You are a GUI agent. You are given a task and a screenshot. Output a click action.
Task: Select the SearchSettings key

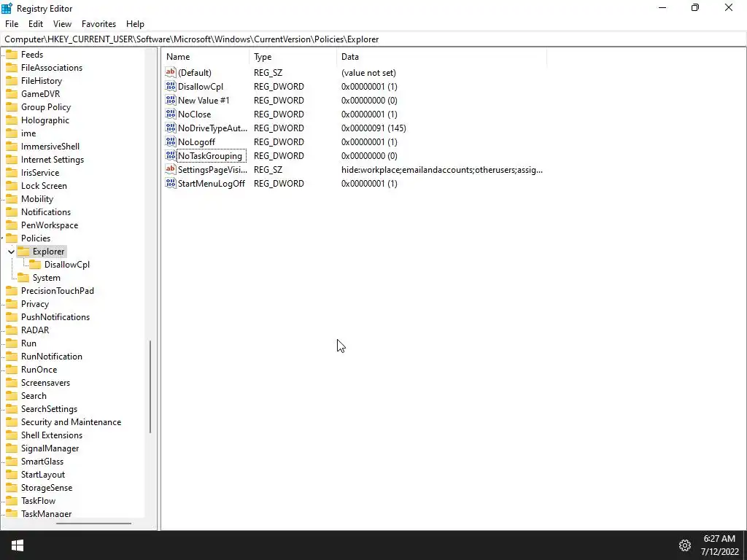pos(49,409)
